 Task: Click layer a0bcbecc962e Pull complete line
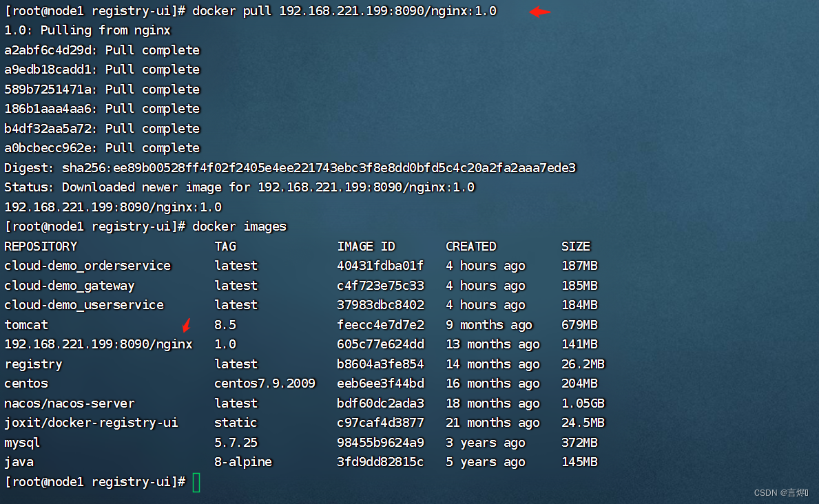[102, 148]
